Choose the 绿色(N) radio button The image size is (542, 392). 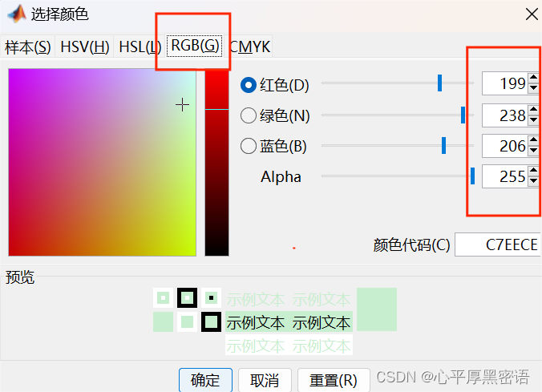[249, 115]
